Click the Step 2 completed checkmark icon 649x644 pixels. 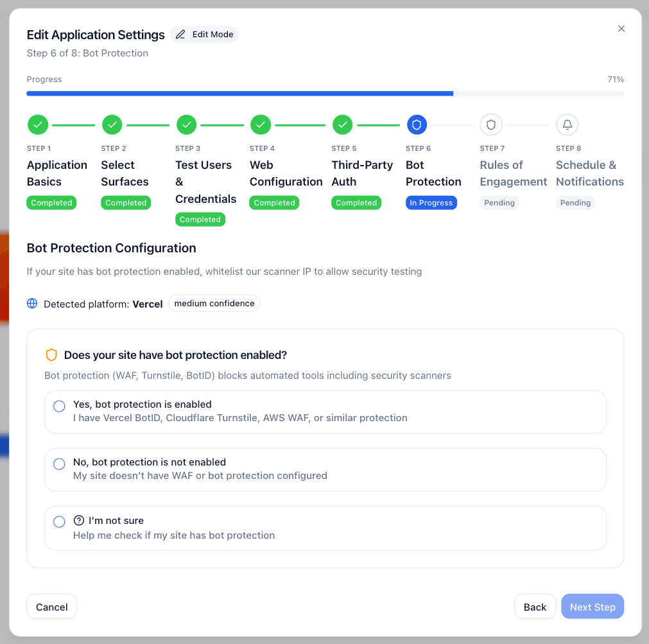click(x=112, y=125)
